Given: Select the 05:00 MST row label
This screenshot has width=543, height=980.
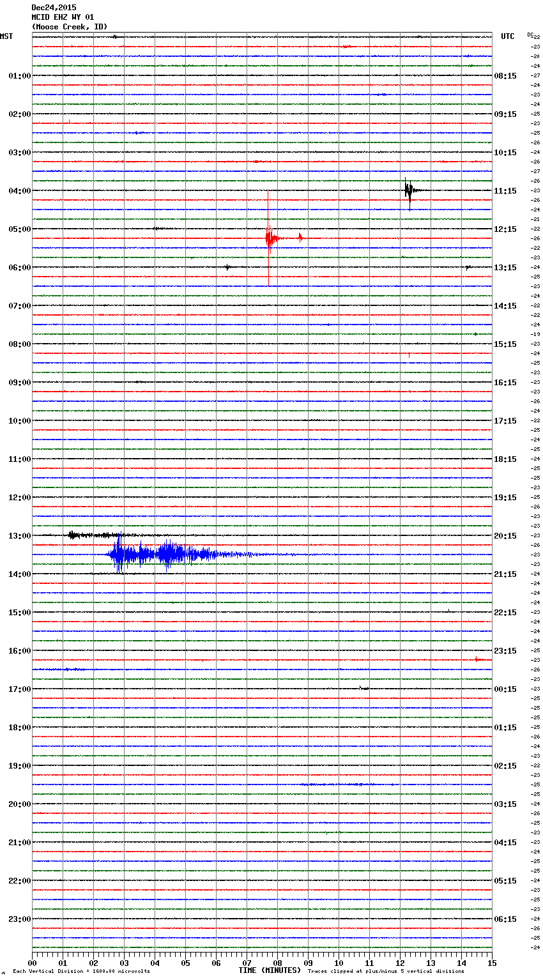Looking at the screenshot, I should 19,229.
